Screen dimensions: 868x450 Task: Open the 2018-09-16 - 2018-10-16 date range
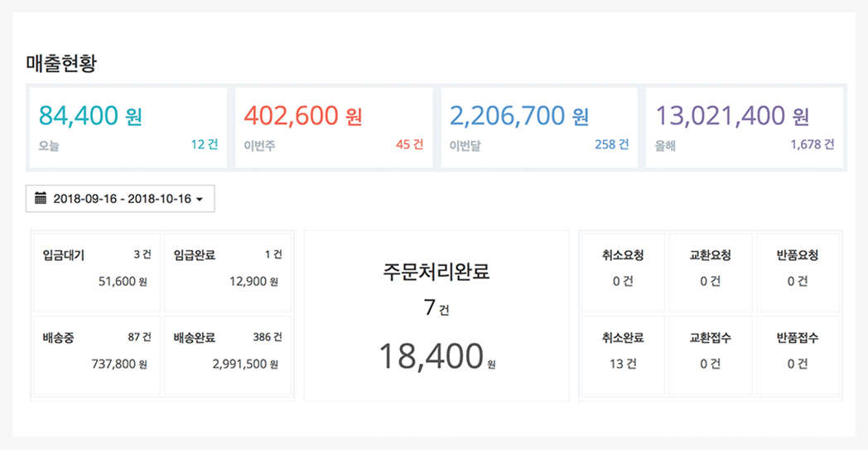pyautogui.click(x=120, y=199)
